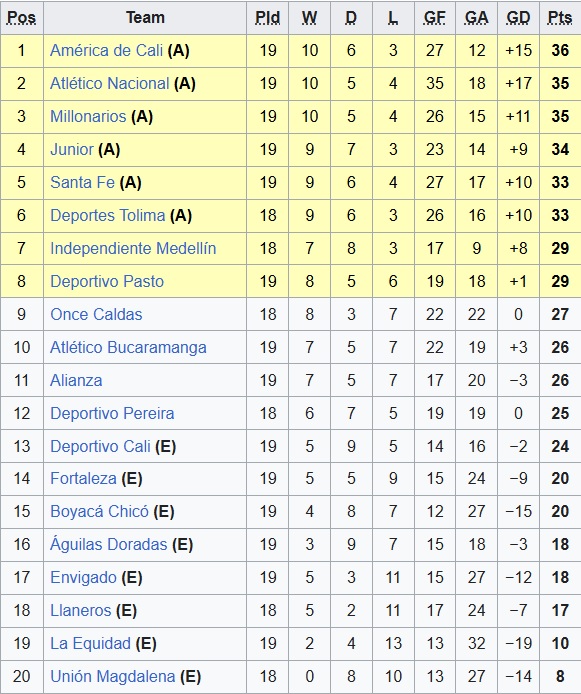Click the Alianza team link
This screenshot has height=694, width=581.
[76, 381]
